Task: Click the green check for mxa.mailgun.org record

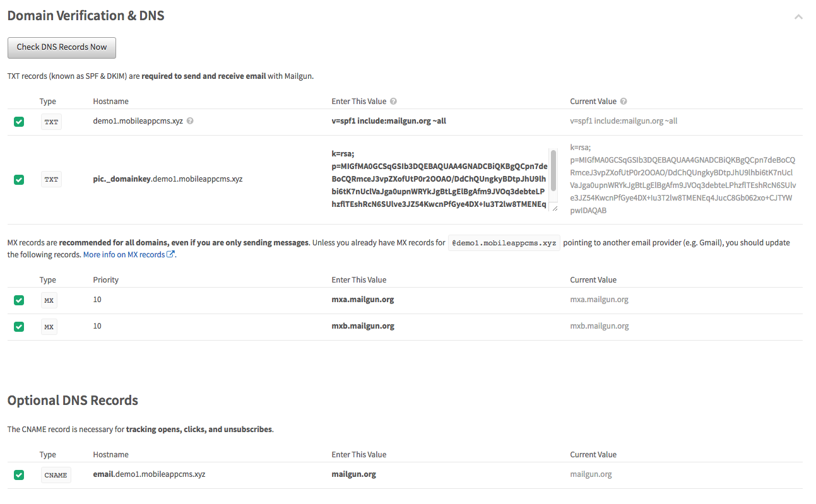Action: 19,300
